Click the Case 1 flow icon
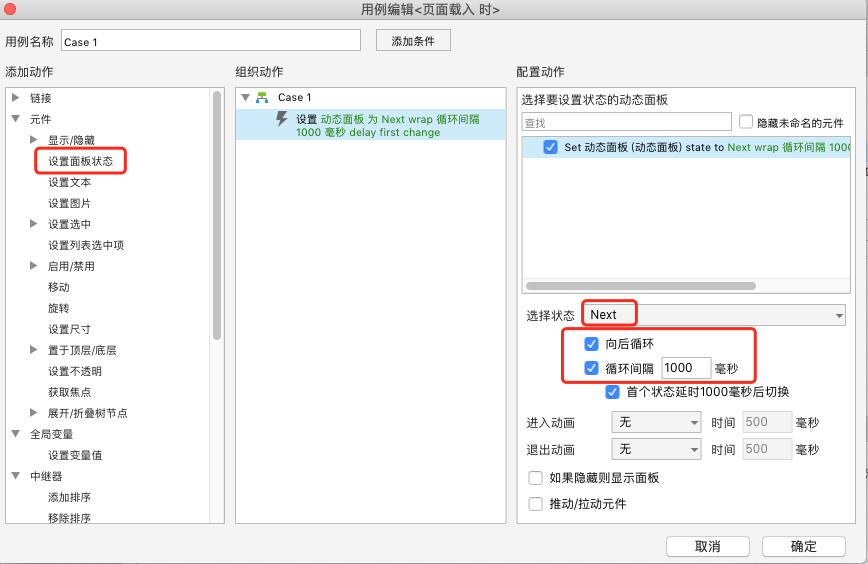Screen dimensions: 868x564 pyautogui.click(x=262, y=97)
